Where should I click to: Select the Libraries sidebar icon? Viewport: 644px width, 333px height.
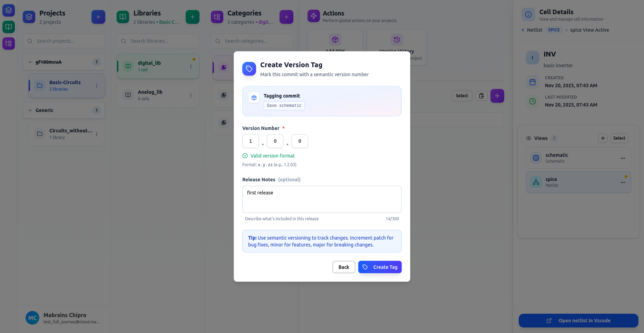coord(9,27)
